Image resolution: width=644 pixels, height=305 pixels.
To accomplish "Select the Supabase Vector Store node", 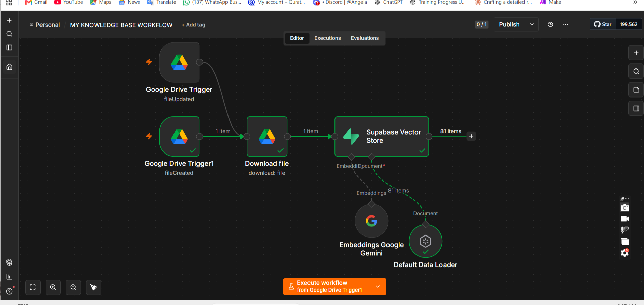I will pyautogui.click(x=382, y=136).
